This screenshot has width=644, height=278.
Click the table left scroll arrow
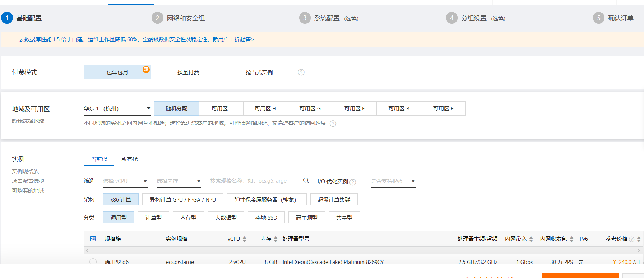[87, 250]
